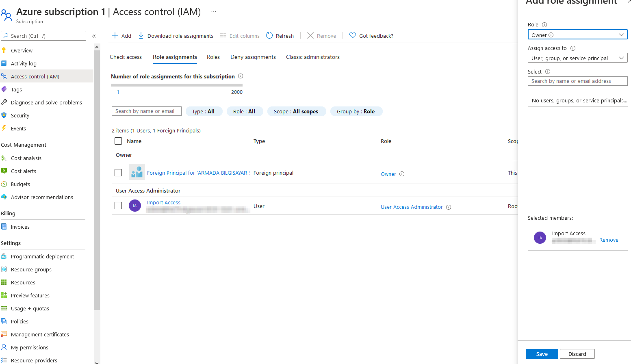
Task: Open the Type : All filter
Action: click(204, 111)
